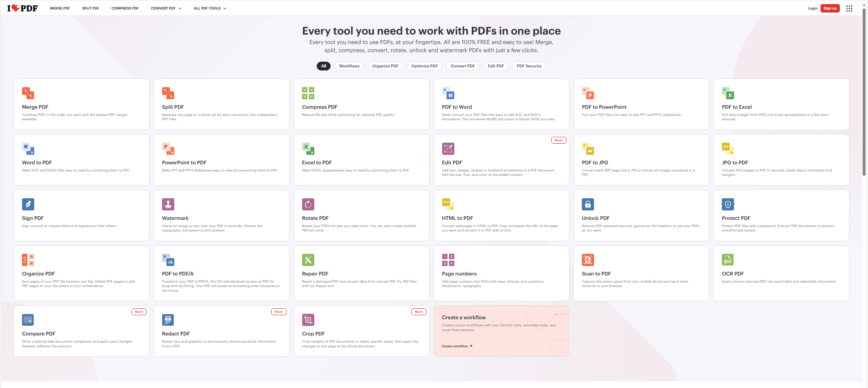Click the vertical page scrollbar

click(864, 91)
